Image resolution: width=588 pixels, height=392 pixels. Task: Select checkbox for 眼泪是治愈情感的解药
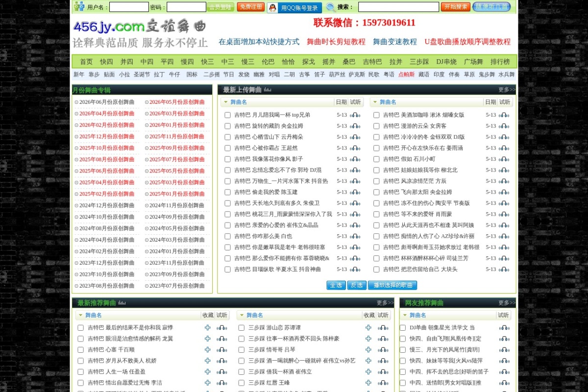click(x=81, y=339)
